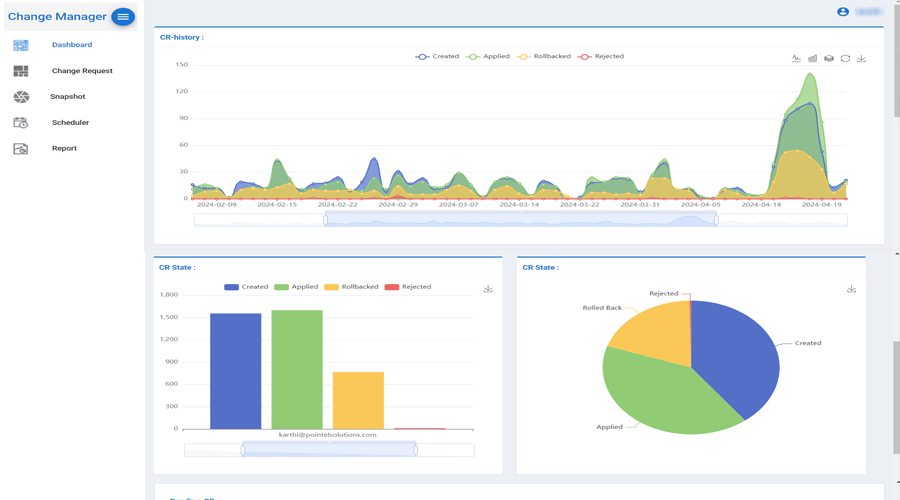Screen dimensions: 900x500
Task: Navigate to the Report page
Action: (x=64, y=148)
